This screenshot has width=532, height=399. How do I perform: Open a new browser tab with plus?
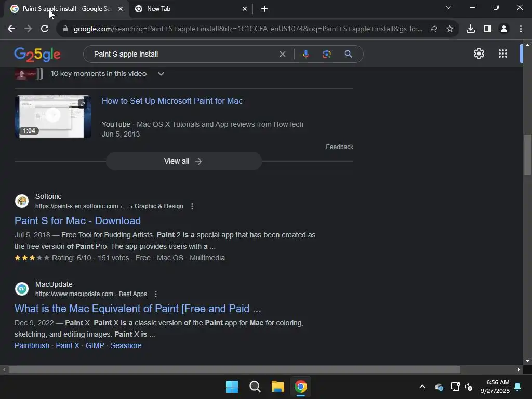(x=264, y=9)
